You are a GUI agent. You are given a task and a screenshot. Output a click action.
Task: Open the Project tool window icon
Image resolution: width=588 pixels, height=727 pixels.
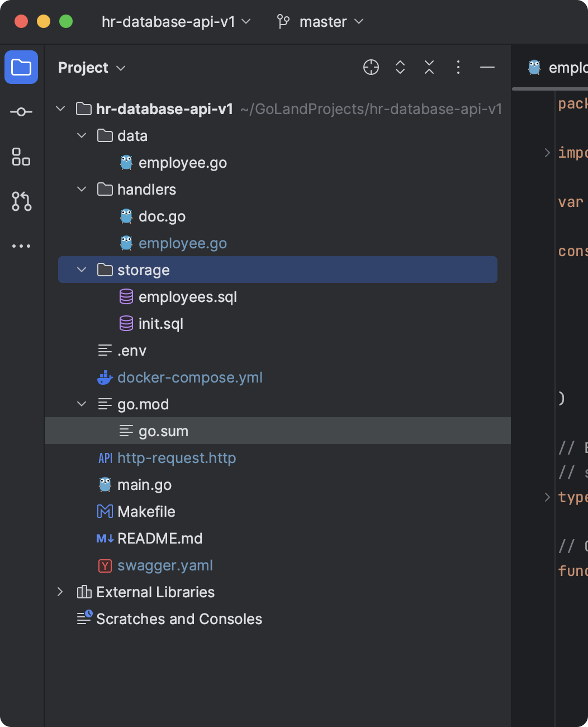tap(21, 67)
